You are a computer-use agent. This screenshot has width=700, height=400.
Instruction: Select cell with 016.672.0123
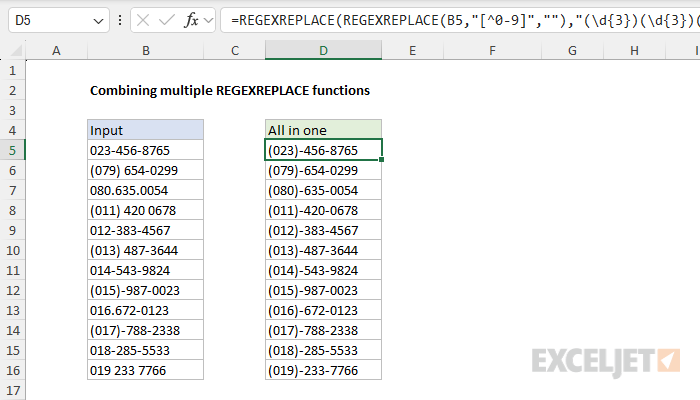coord(146,310)
